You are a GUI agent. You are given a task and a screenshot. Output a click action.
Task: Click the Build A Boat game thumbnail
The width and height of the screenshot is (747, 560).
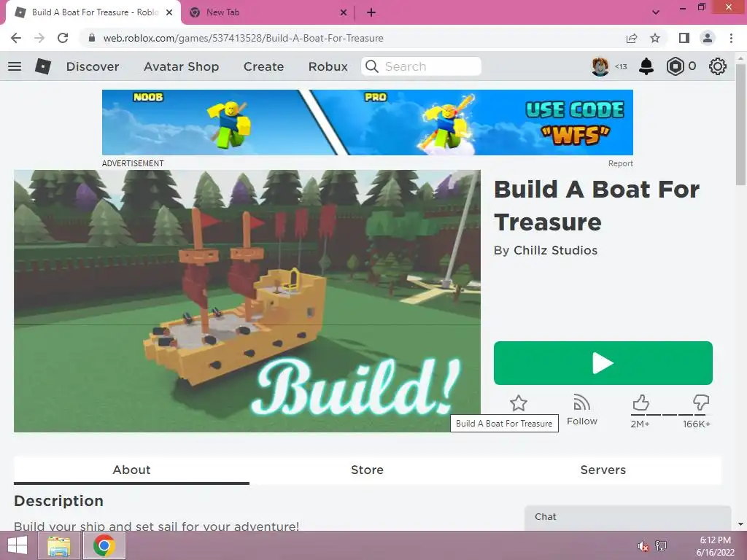pyautogui.click(x=247, y=301)
